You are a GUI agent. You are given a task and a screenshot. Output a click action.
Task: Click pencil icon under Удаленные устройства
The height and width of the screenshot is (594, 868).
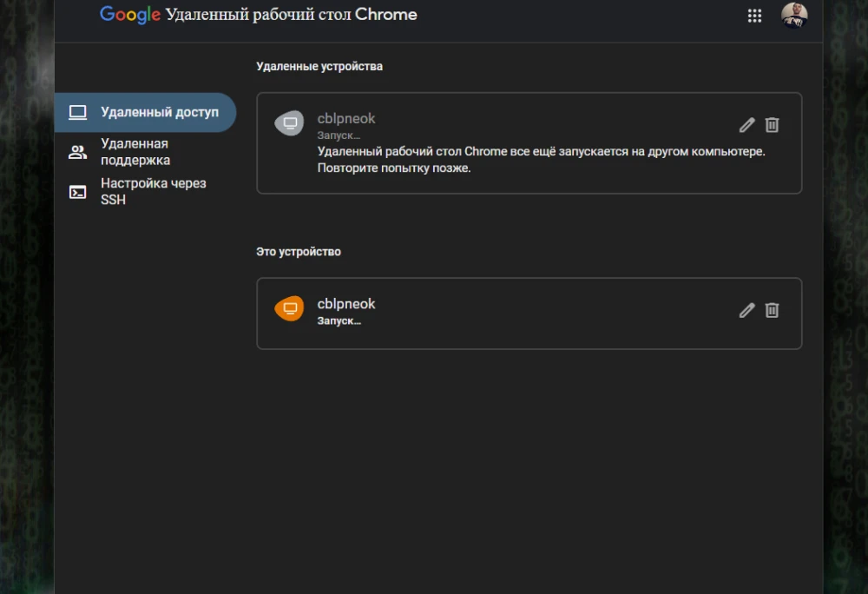point(746,125)
